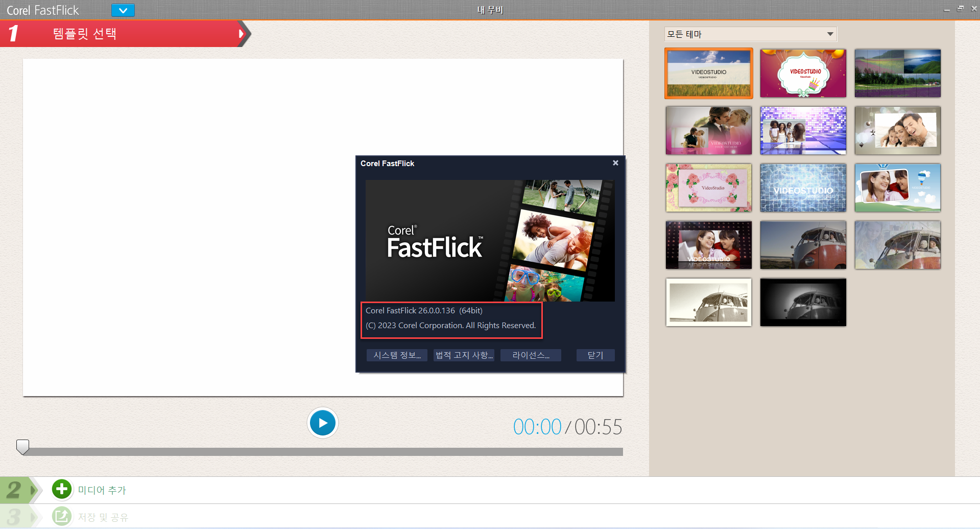Select the dark dotted two women template
Screen dimensions: 980x529
coord(709,245)
